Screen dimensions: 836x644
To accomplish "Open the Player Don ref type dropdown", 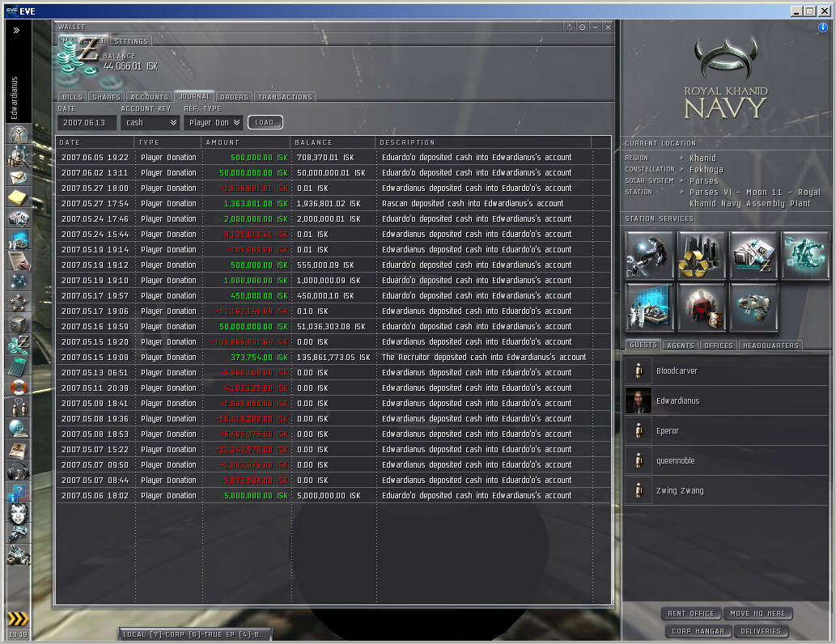I will [x=214, y=123].
